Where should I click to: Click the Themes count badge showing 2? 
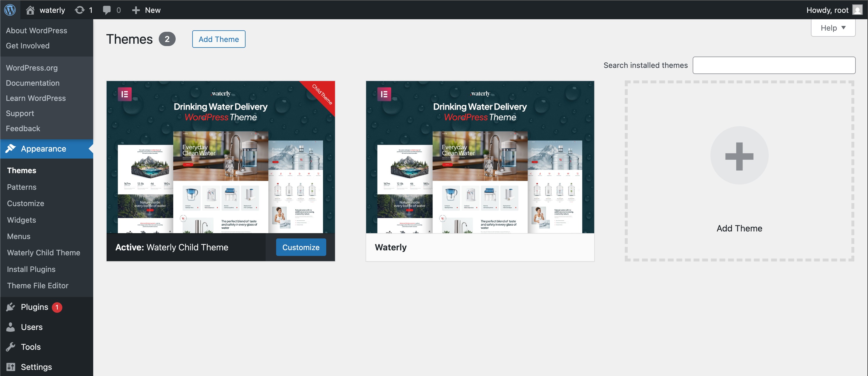[x=167, y=39]
